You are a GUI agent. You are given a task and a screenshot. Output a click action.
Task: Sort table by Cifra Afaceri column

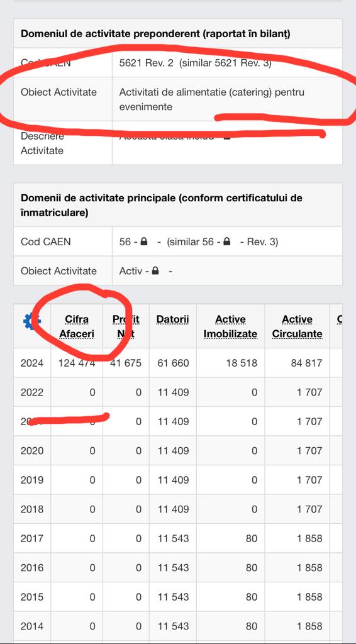[x=77, y=326]
